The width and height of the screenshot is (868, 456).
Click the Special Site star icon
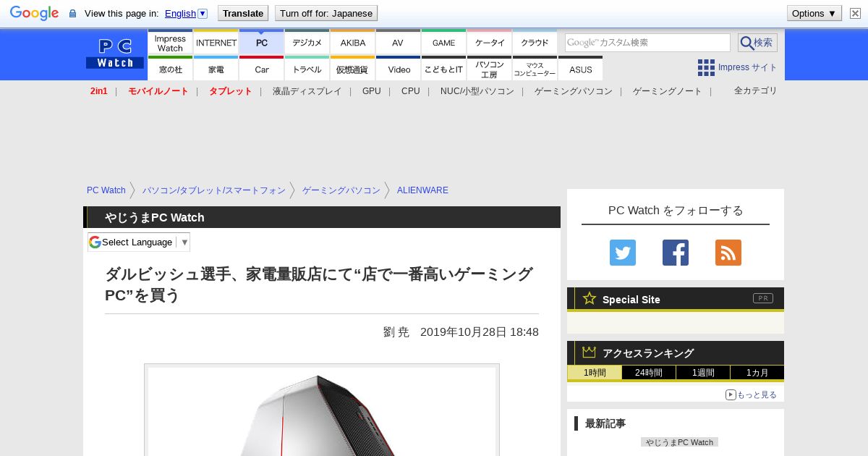coord(590,298)
